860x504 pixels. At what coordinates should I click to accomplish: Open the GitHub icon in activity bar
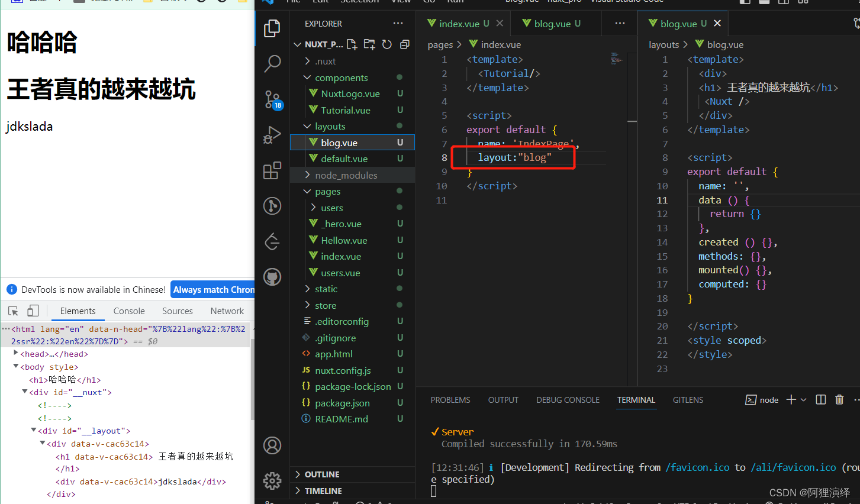click(x=272, y=277)
